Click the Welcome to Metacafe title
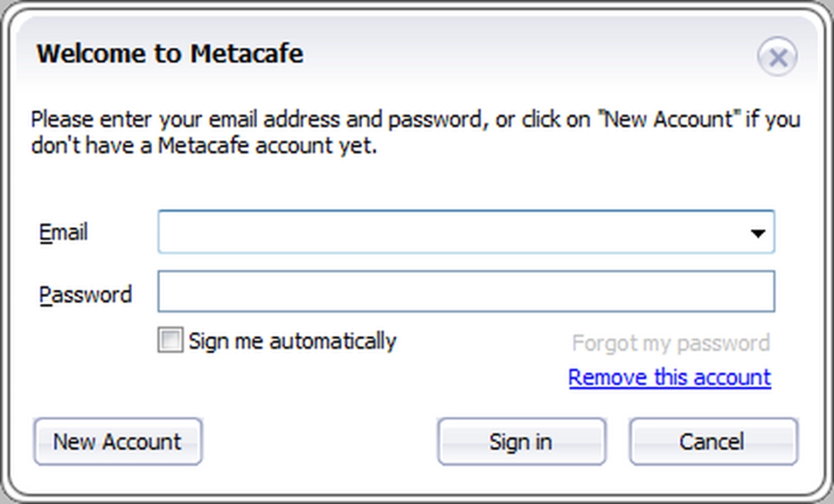 (x=169, y=54)
